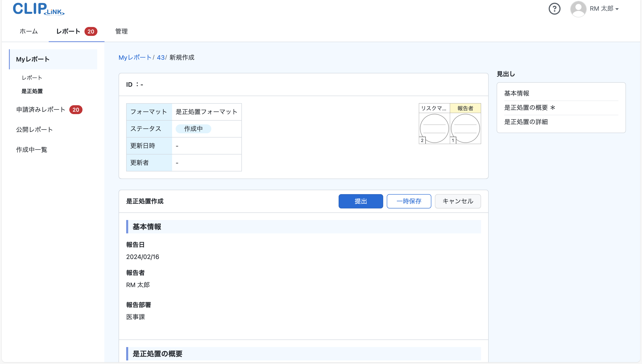Click the 一時保存 temporary save button

409,201
